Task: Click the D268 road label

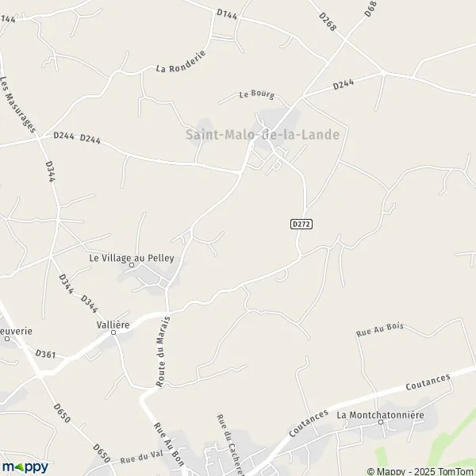Action: [x=328, y=21]
